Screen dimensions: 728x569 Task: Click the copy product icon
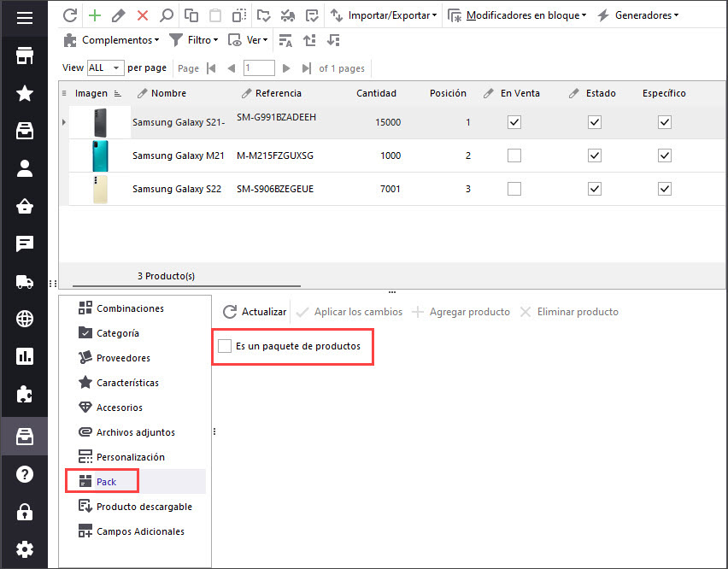(x=191, y=15)
